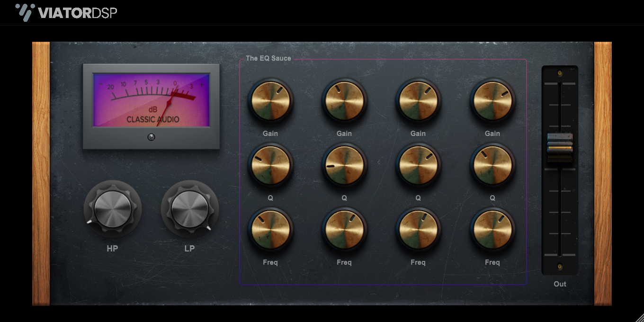Select the fourth band Q knob
The image size is (644, 322).
(492, 165)
